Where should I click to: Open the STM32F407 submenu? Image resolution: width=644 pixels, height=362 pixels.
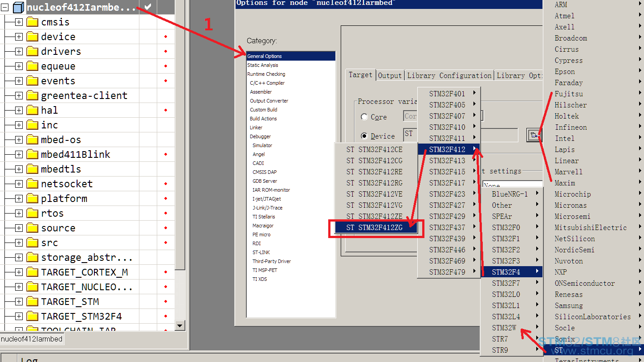pos(449,116)
